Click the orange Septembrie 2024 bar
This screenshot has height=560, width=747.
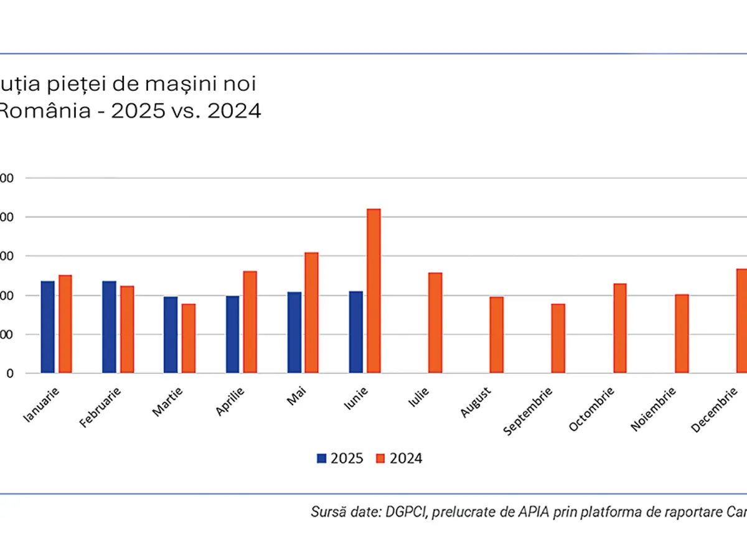click(558, 338)
